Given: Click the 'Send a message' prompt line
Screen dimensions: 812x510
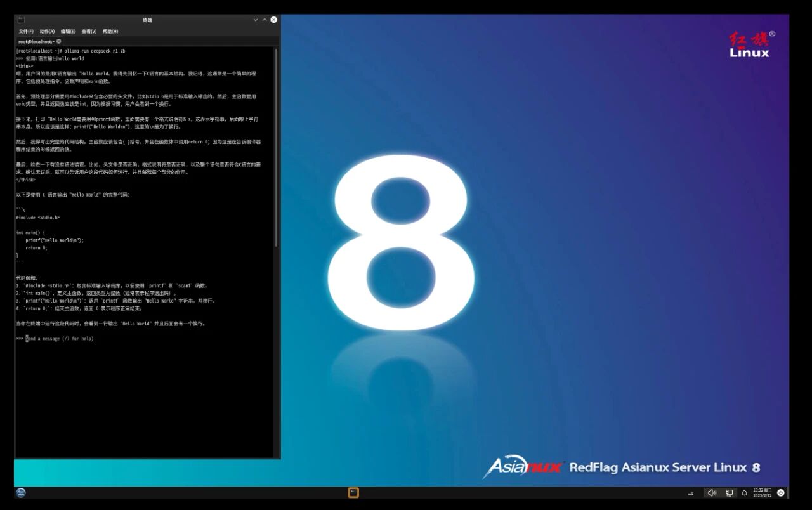Looking at the screenshot, I should (x=59, y=339).
